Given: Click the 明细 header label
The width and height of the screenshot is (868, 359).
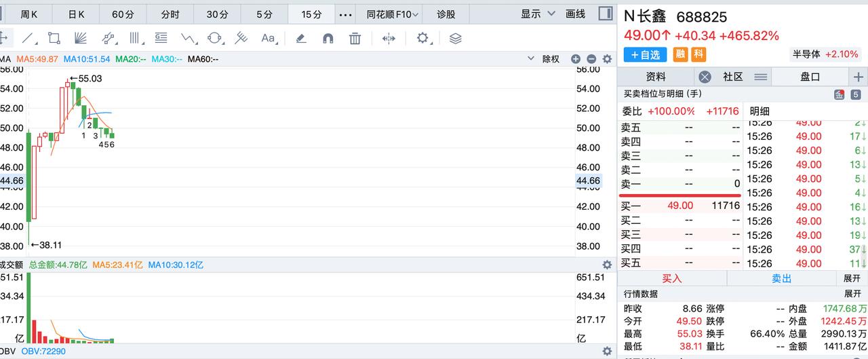Looking at the screenshot, I should pyautogui.click(x=759, y=111).
